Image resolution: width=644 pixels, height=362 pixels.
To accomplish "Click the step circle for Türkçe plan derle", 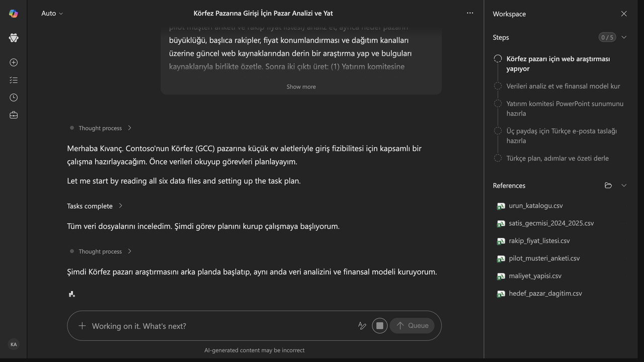I will click(x=498, y=158).
